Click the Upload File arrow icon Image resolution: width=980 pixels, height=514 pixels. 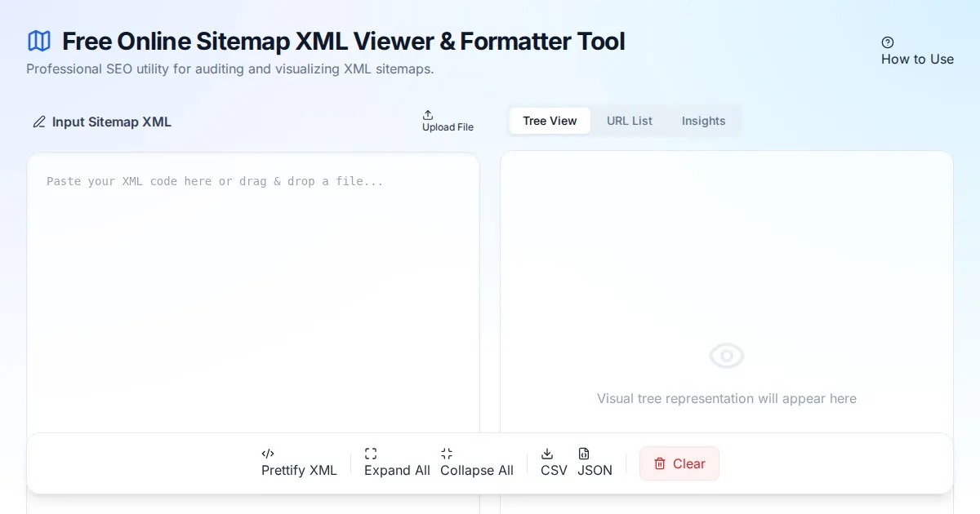click(x=428, y=115)
